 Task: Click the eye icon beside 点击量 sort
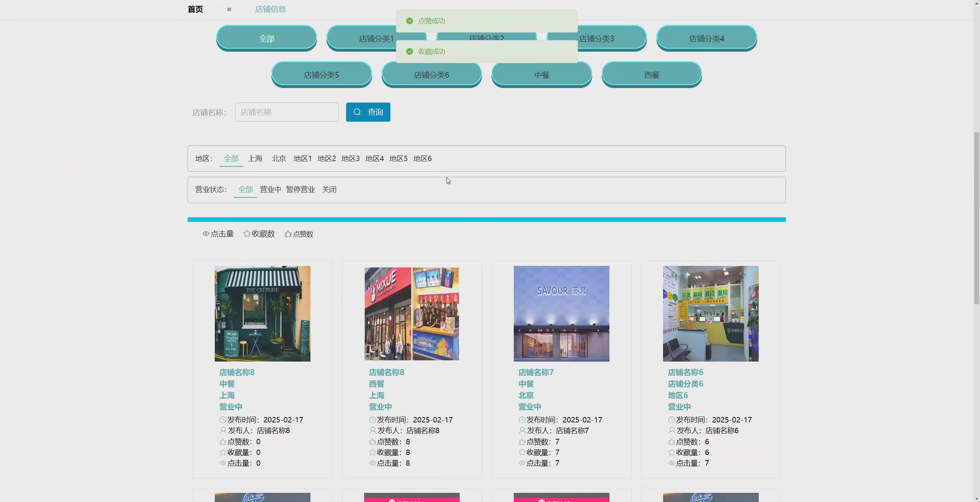pos(206,234)
